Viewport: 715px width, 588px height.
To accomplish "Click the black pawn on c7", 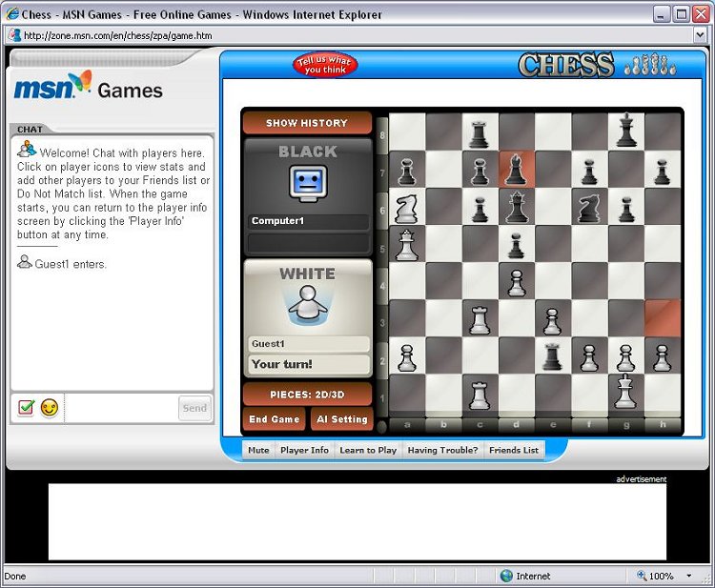I will (480, 172).
